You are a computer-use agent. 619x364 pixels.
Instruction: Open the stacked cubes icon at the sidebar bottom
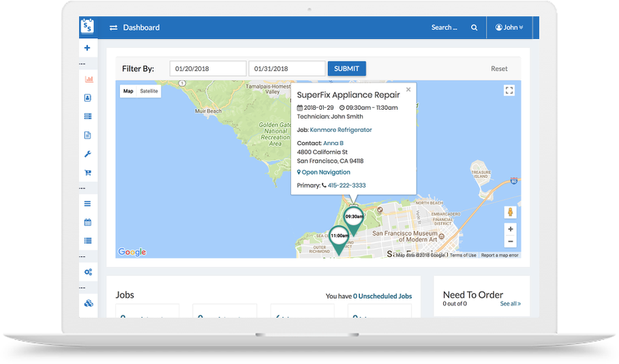[89, 303]
